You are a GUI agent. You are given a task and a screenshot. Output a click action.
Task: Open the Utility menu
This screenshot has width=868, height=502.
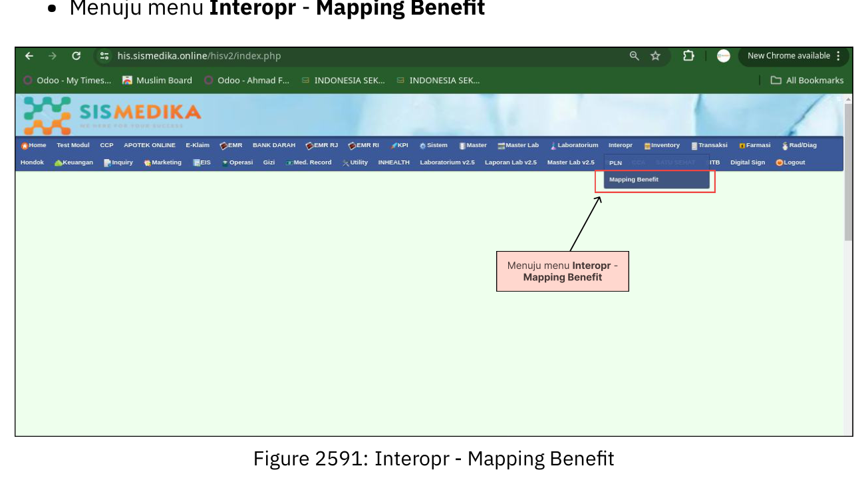pos(355,162)
